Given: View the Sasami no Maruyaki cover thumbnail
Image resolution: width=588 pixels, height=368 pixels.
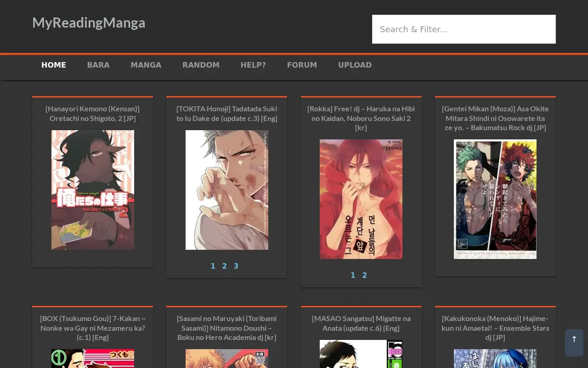Looking at the screenshot, I should click(227, 358).
